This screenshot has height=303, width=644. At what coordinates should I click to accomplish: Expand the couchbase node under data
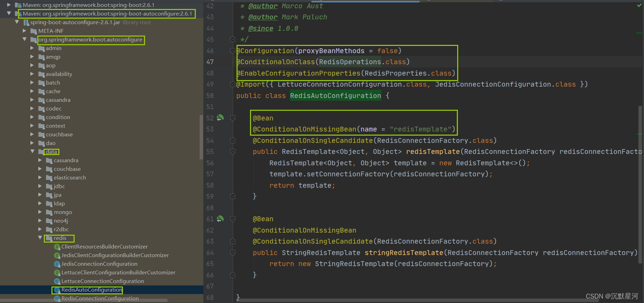[40, 169]
